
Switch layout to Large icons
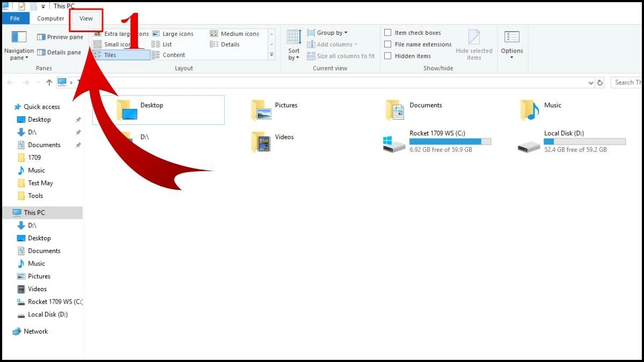[x=174, y=33]
